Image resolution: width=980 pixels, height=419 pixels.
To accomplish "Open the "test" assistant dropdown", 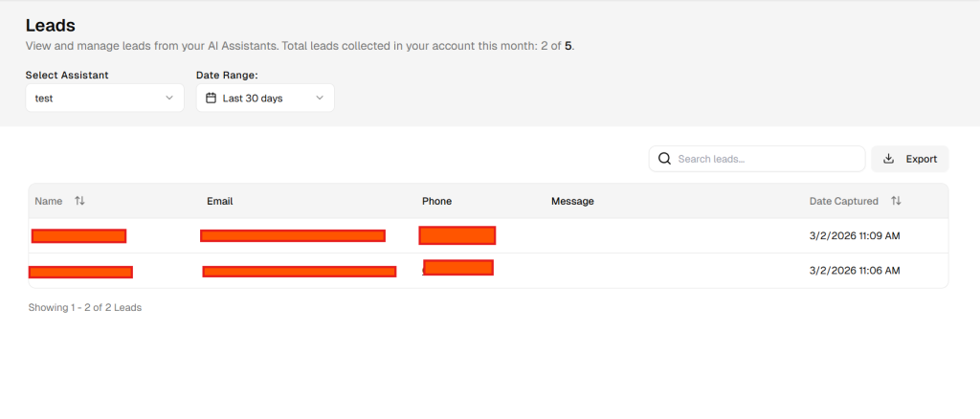I will click(x=104, y=98).
